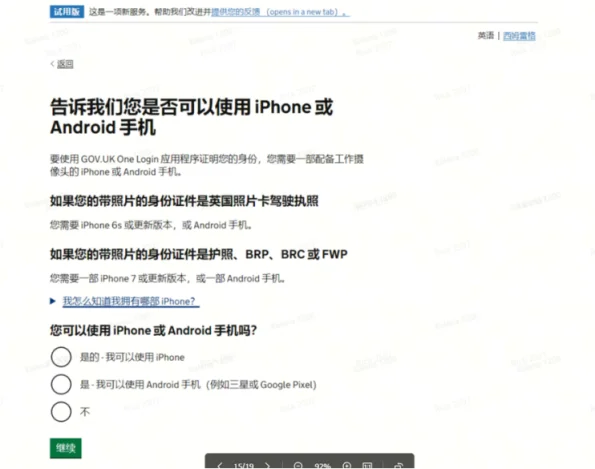Screen dimensions: 595x469
Task: Click the zoom in plus icon
Action: click(x=347, y=465)
